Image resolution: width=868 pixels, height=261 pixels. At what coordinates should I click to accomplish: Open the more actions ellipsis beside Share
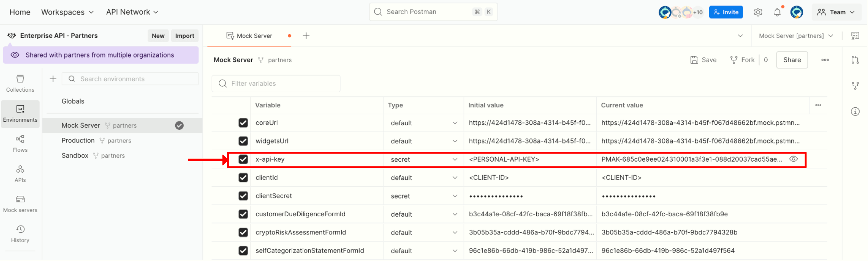pyautogui.click(x=825, y=60)
